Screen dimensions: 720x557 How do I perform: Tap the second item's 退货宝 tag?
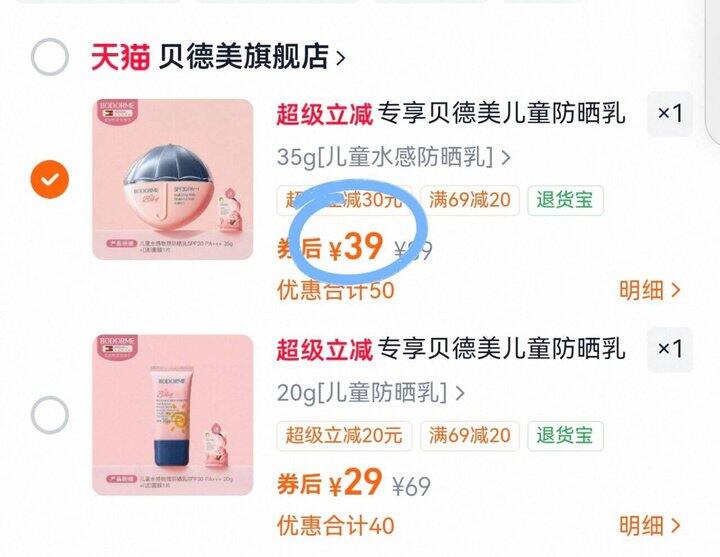point(565,436)
